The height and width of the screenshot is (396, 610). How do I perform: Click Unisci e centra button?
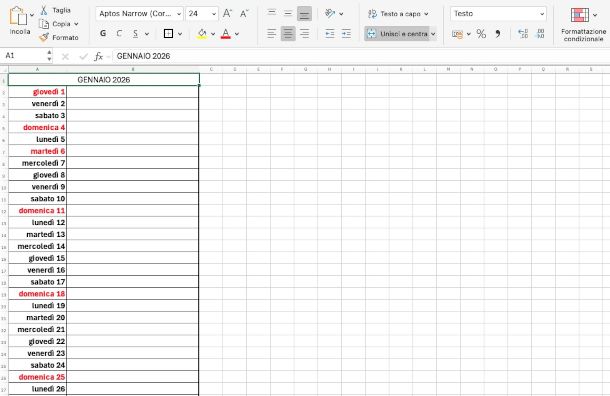pos(397,34)
